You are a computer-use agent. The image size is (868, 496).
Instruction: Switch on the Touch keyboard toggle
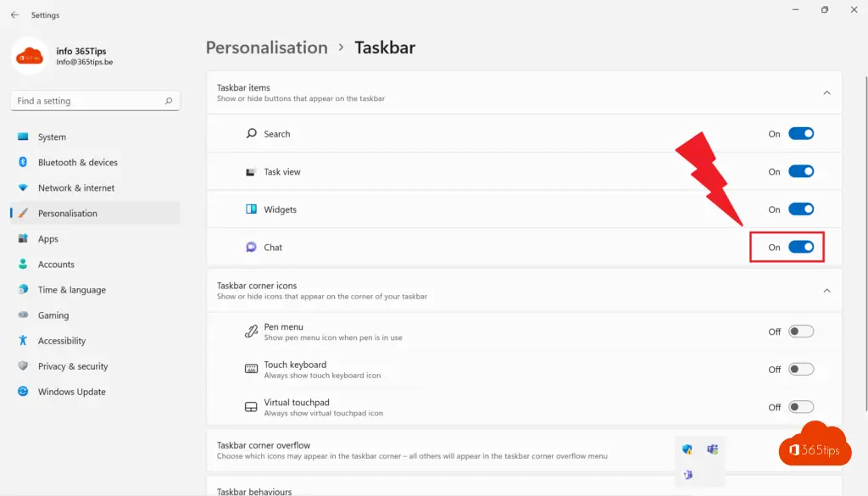[801, 370]
